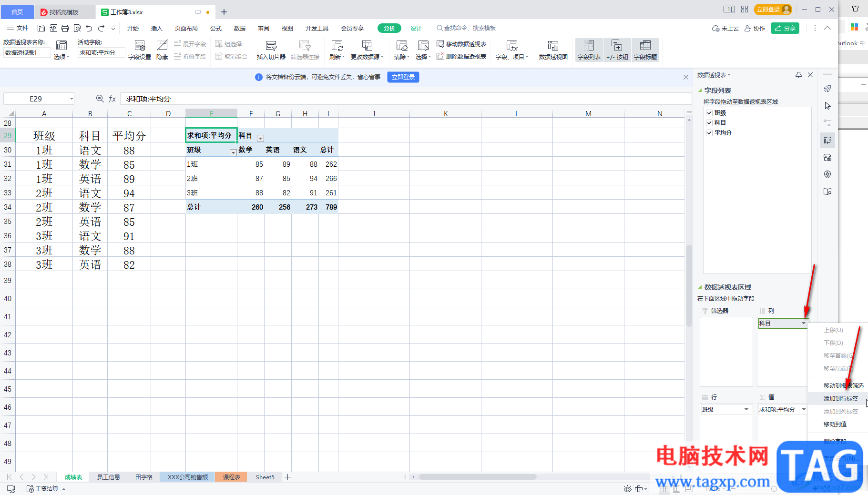
Task: Open 选项 (Options) dropdown
Action: tap(61, 57)
